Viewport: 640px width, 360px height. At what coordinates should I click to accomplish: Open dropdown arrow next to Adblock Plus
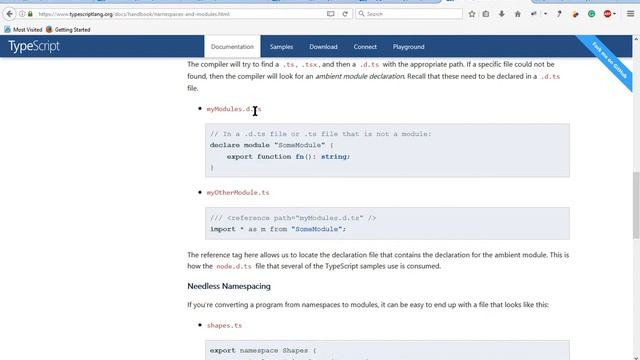[x=614, y=14]
